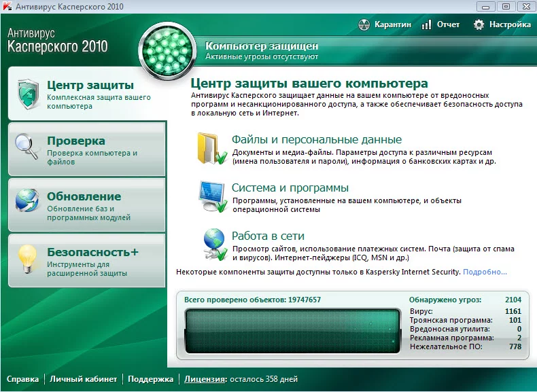537x392 pixels.
Task: Click the Всего проверено объектов: 19747657 text
Action: pos(252,300)
